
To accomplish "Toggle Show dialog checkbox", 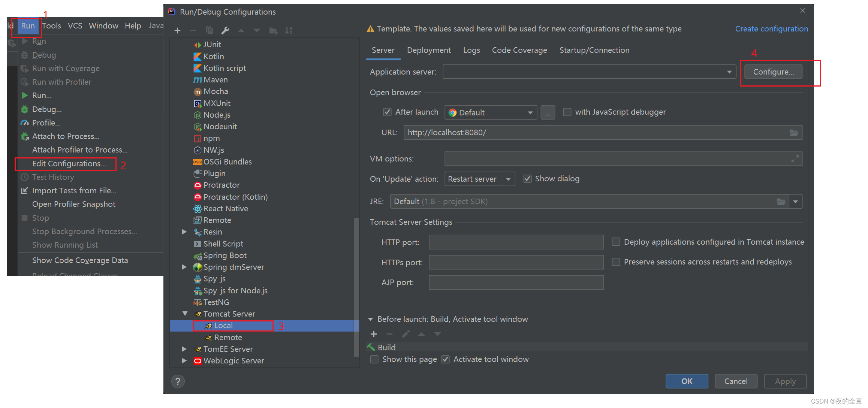I will point(527,179).
